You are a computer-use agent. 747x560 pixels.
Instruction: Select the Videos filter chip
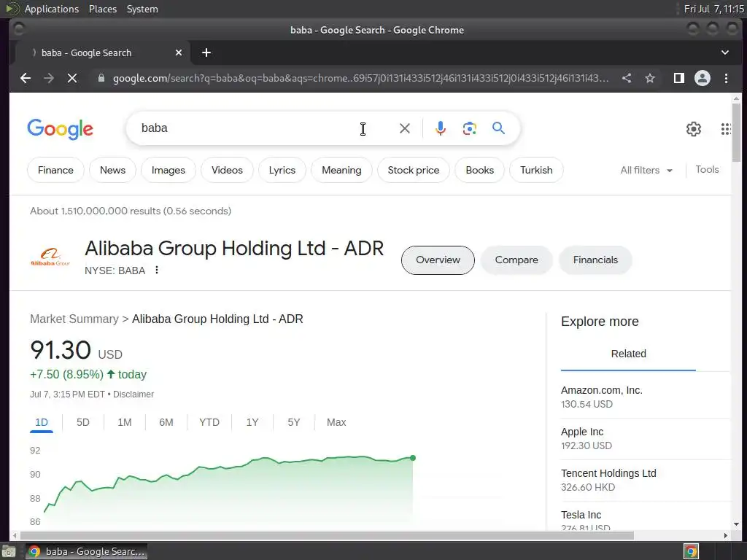227,170
